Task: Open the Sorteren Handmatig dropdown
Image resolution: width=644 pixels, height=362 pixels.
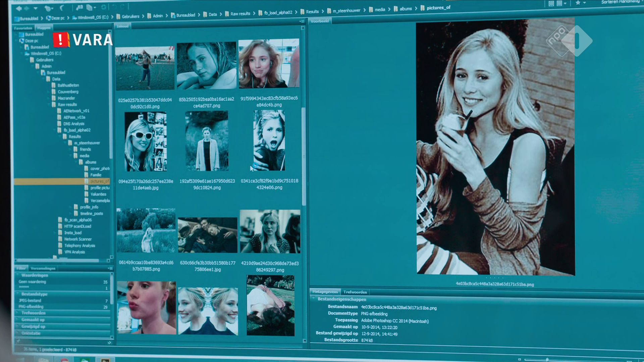Action: [x=620, y=2]
